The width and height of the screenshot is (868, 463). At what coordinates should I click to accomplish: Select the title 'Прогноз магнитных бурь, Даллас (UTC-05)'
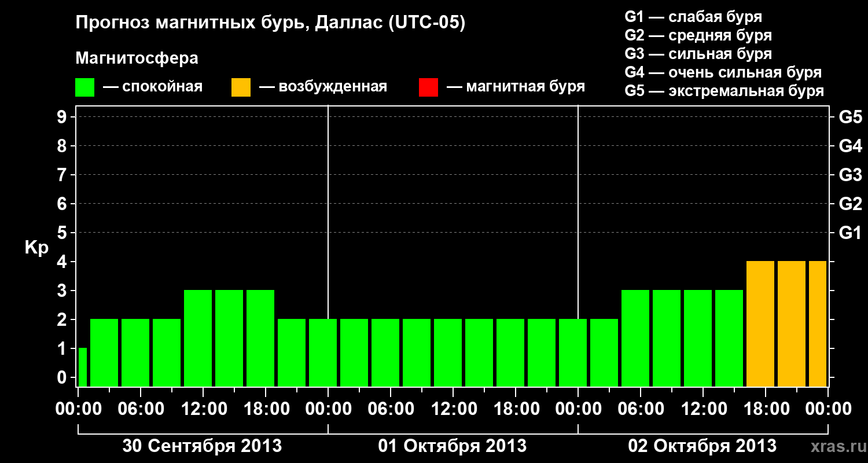[x=270, y=23]
